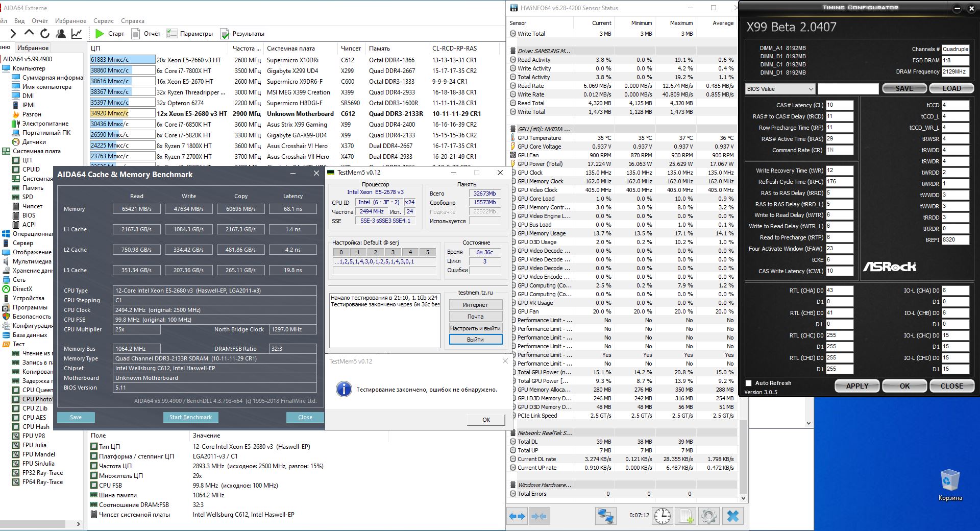
Task: Click OK in the TestMem5 completion dialog
Action: click(x=486, y=420)
